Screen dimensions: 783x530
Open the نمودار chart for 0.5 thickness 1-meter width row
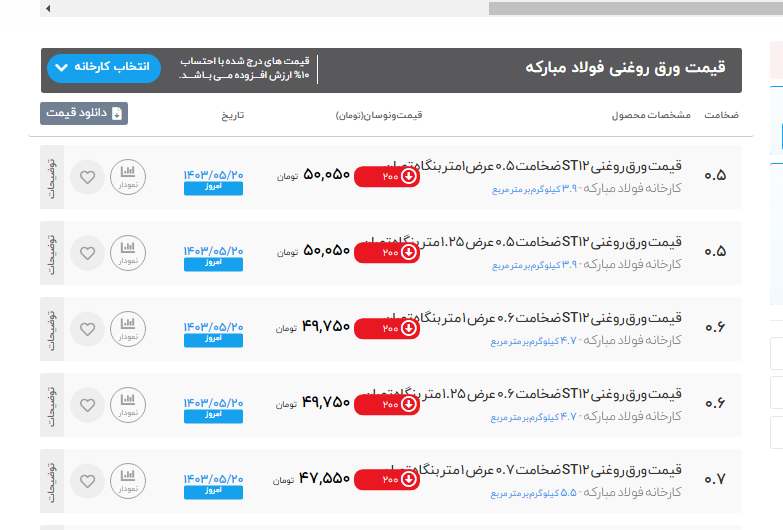(127, 177)
